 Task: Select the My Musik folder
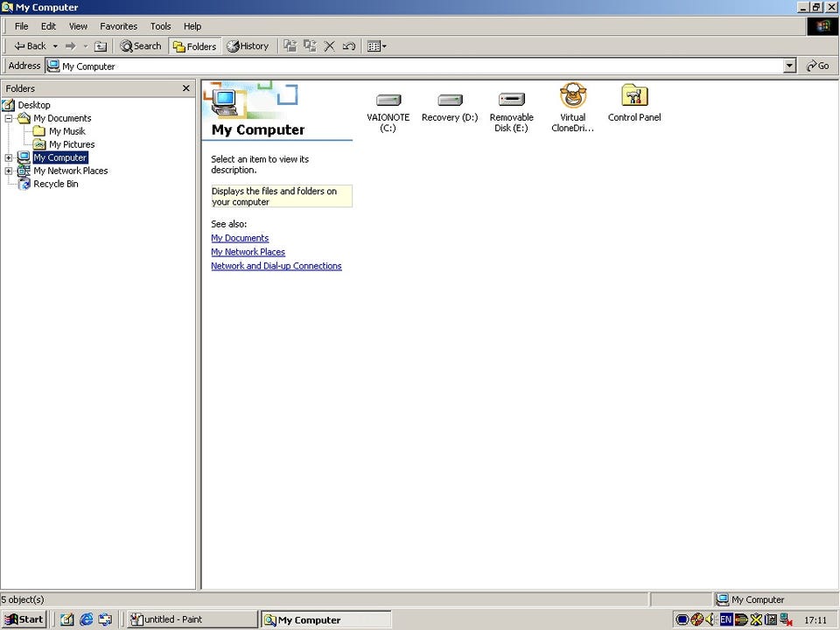coord(67,131)
